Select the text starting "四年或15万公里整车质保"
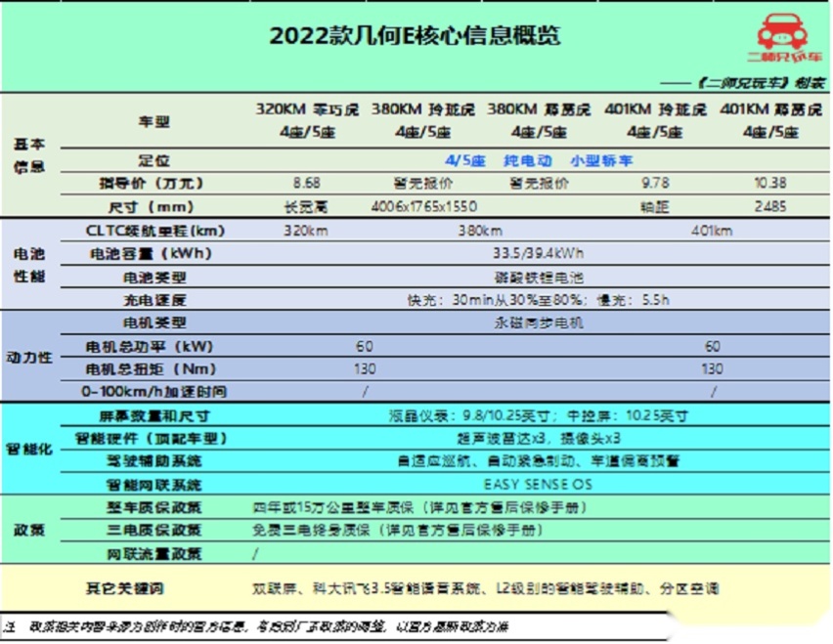This screenshot has height=644, width=833. [x=420, y=507]
